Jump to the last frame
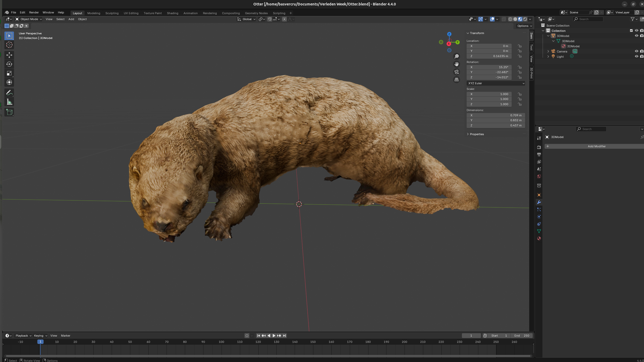Screen dimensions: 644x362 pyautogui.click(x=284, y=336)
